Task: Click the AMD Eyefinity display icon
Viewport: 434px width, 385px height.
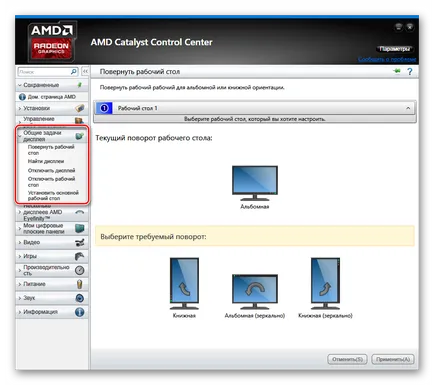Action: (x=80, y=212)
